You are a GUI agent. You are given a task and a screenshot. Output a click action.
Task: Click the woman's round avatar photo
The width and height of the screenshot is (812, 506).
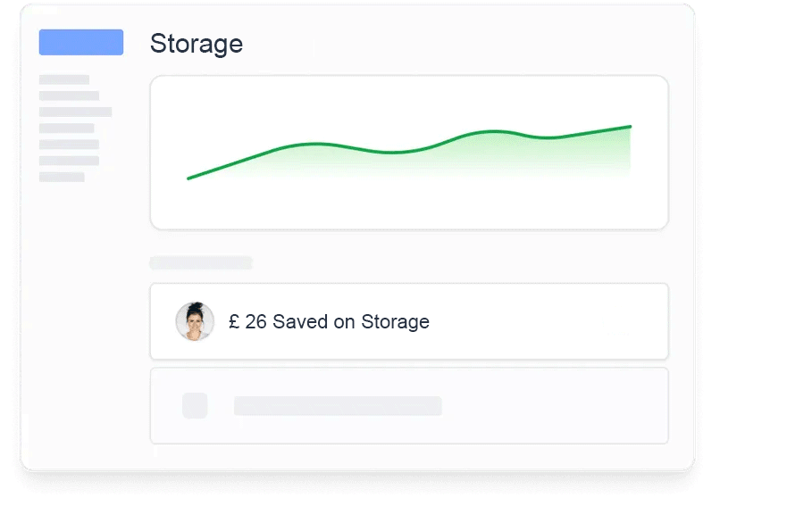pos(195,321)
